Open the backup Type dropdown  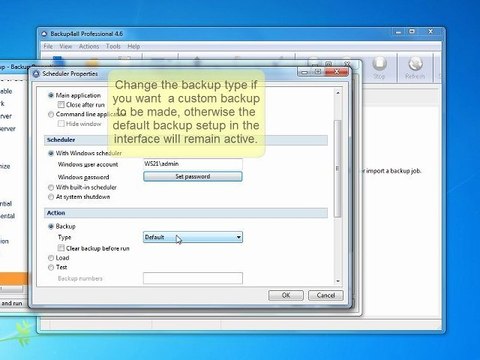[x=193, y=237]
